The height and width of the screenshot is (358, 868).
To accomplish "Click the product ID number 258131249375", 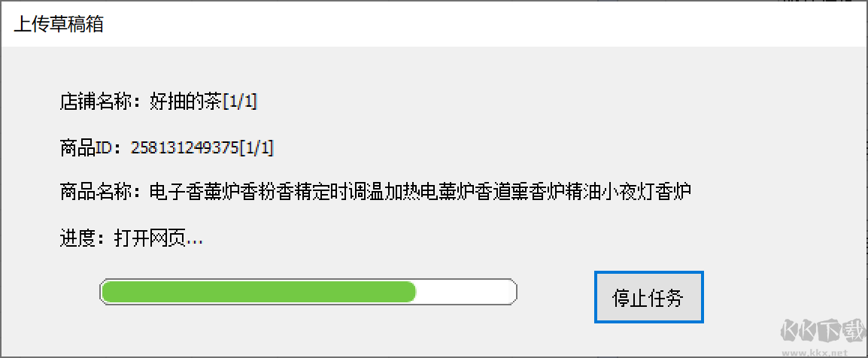I will coord(185,147).
